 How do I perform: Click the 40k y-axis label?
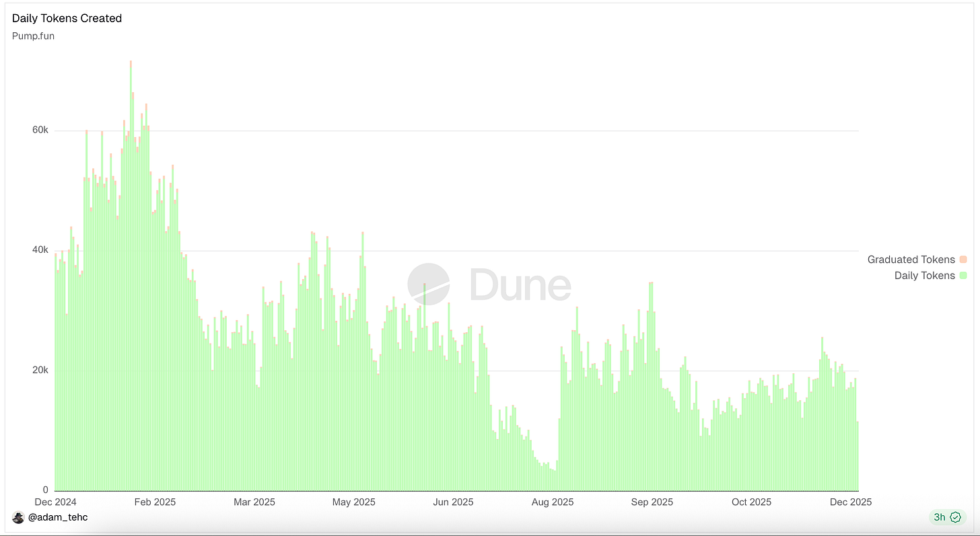(40, 250)
